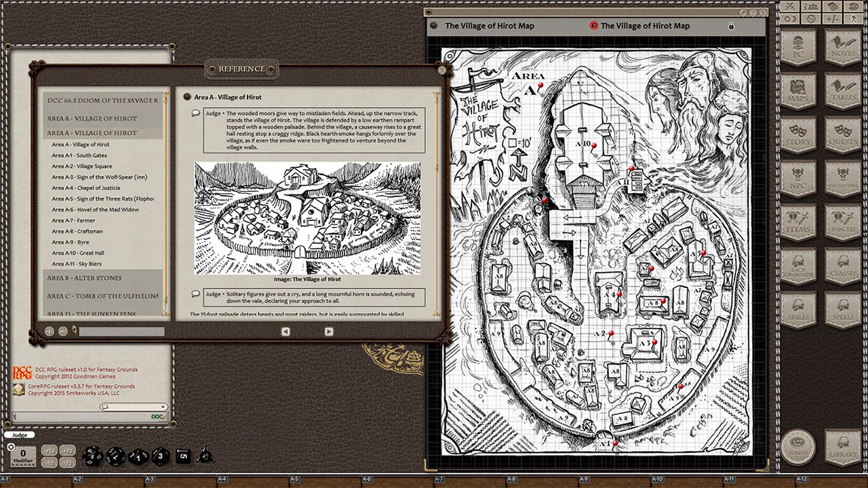Toggle the OOC chat mode
The image size is (868, 488).
(156, 416)
